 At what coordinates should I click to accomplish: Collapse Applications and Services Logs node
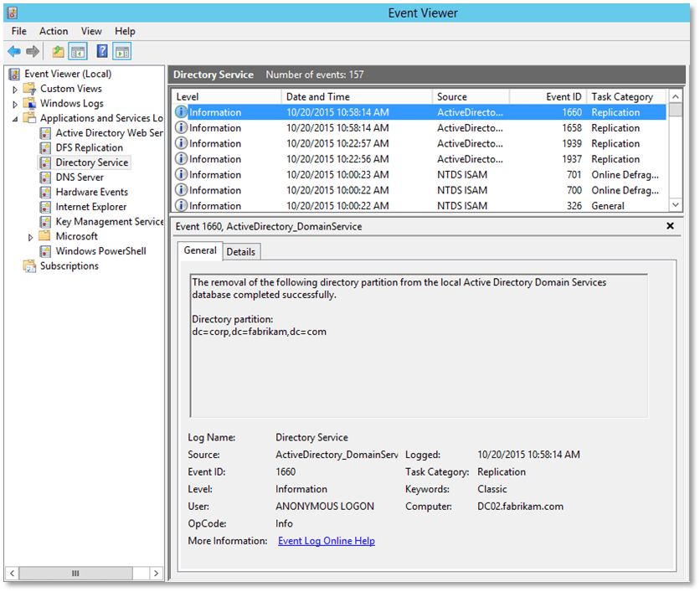pyautogui.click(x=15, y=120)
